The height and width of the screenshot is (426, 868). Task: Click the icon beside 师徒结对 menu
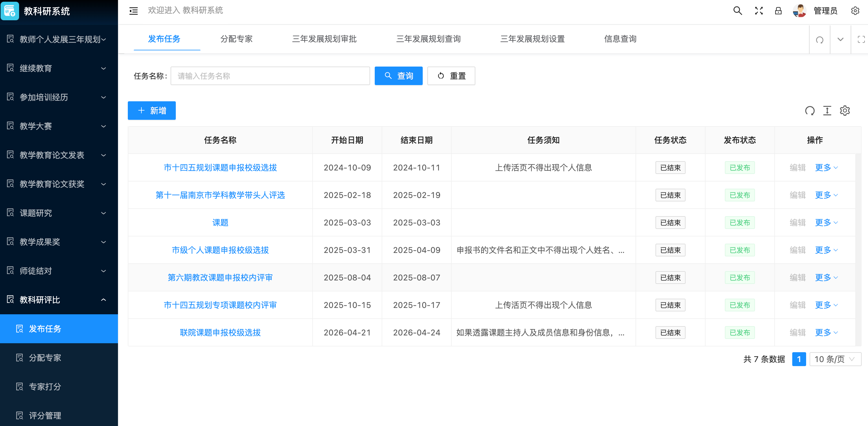(10, 271)
